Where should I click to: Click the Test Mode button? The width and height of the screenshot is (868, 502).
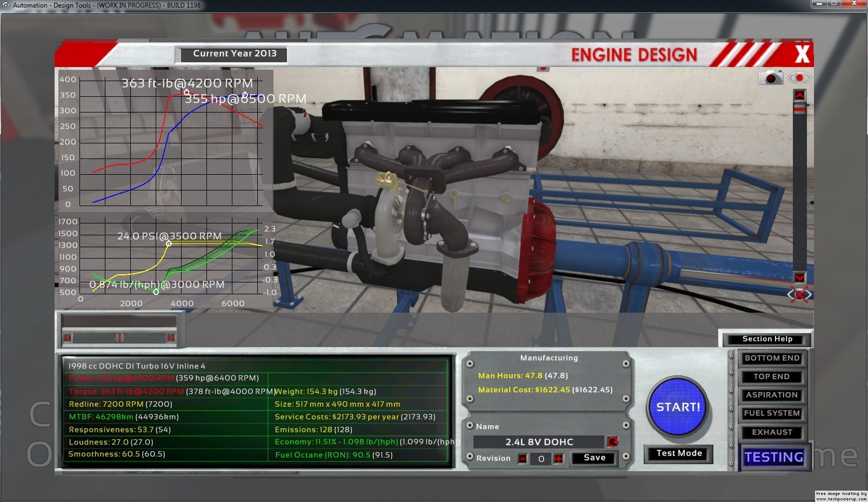[679, 453]
